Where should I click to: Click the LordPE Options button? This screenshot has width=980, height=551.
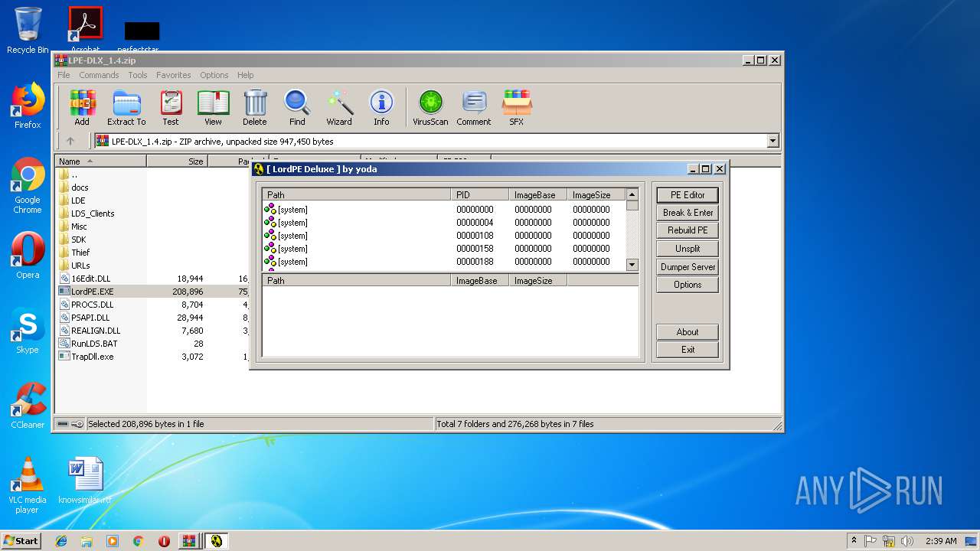click(688, 285)
